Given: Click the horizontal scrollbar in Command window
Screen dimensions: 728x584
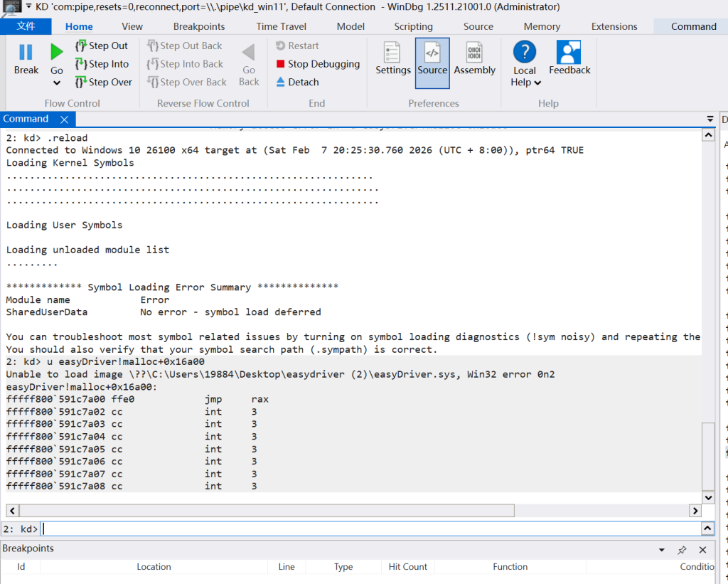Looking at the screenshot, I should point(267,511).
